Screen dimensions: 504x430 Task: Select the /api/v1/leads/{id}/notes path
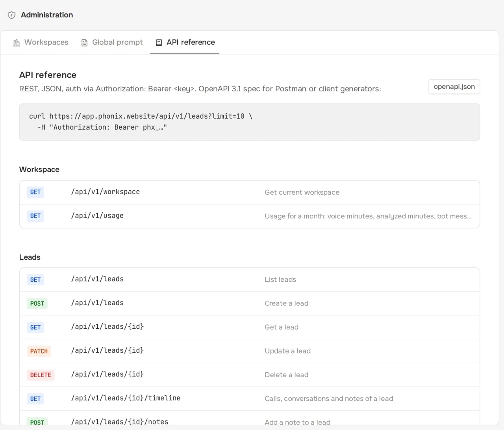[x=120, y=422]
